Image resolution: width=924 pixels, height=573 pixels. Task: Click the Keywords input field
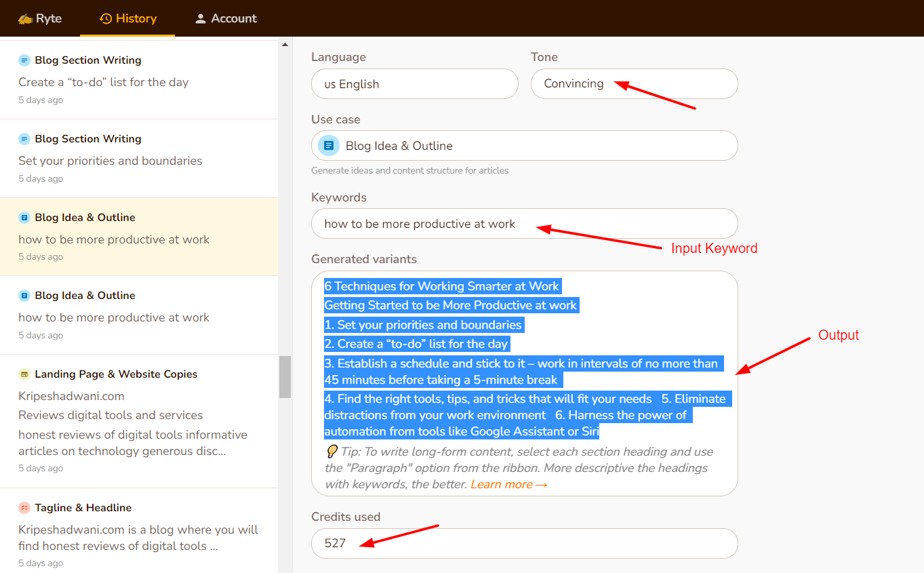point(524,224)
